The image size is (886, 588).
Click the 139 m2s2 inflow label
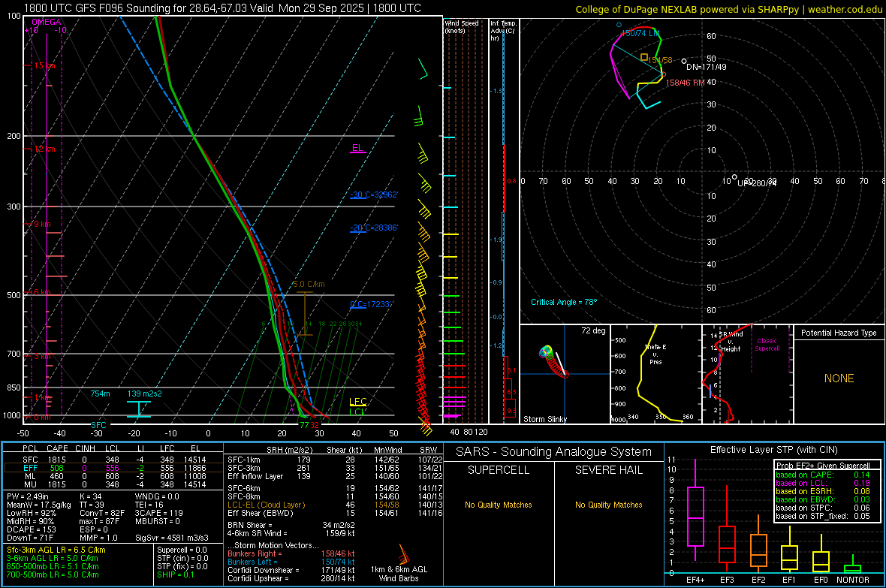pos(144,394)
